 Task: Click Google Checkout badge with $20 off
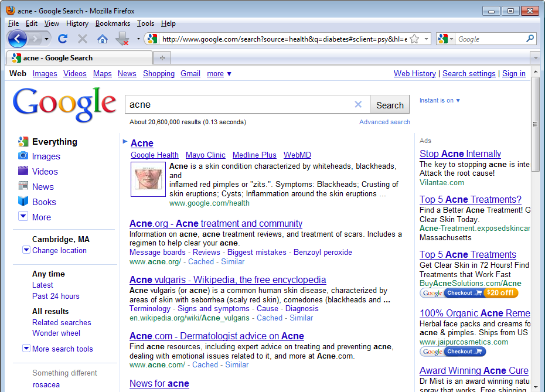(x=469, y=293)
